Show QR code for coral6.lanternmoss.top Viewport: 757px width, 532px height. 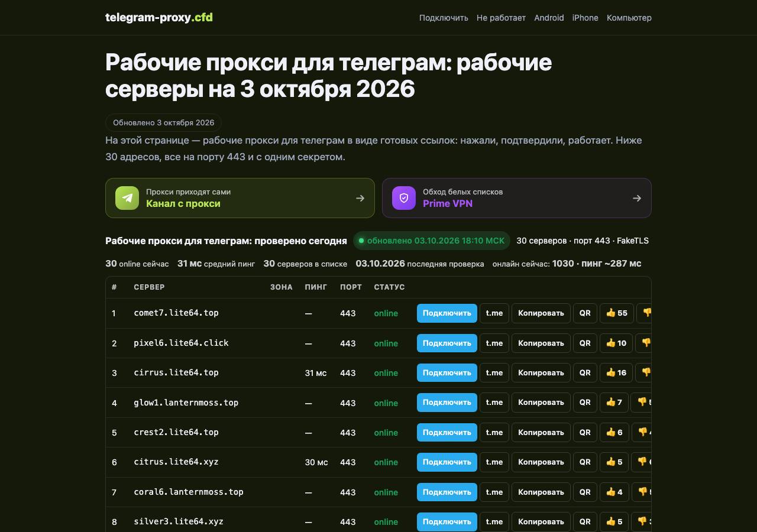click(585, 492)
